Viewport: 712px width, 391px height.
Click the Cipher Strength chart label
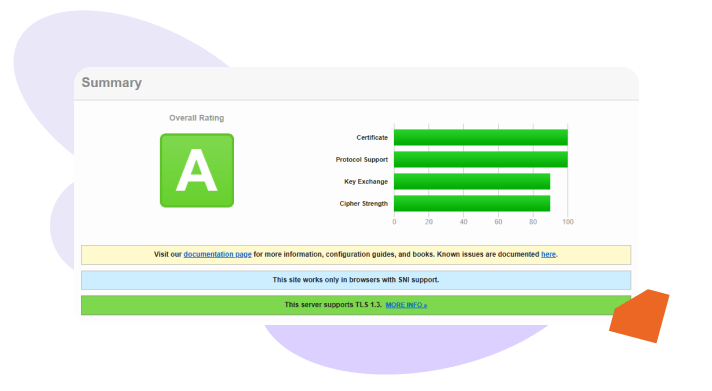point(364,203)
